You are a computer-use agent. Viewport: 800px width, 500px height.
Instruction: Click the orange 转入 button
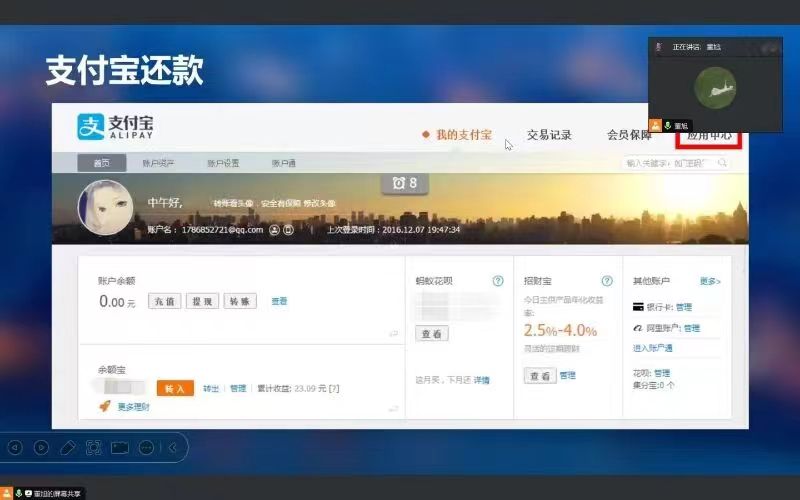click(175, 388)
